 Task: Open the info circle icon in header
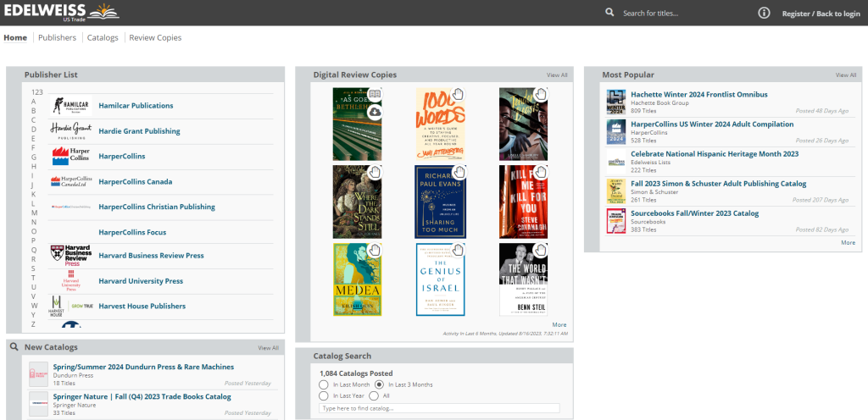764,13
